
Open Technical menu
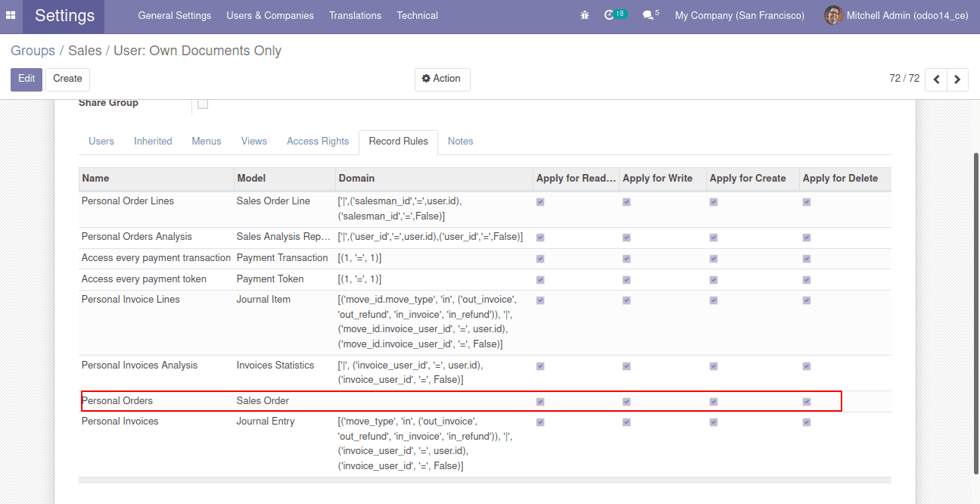[417, 15]
